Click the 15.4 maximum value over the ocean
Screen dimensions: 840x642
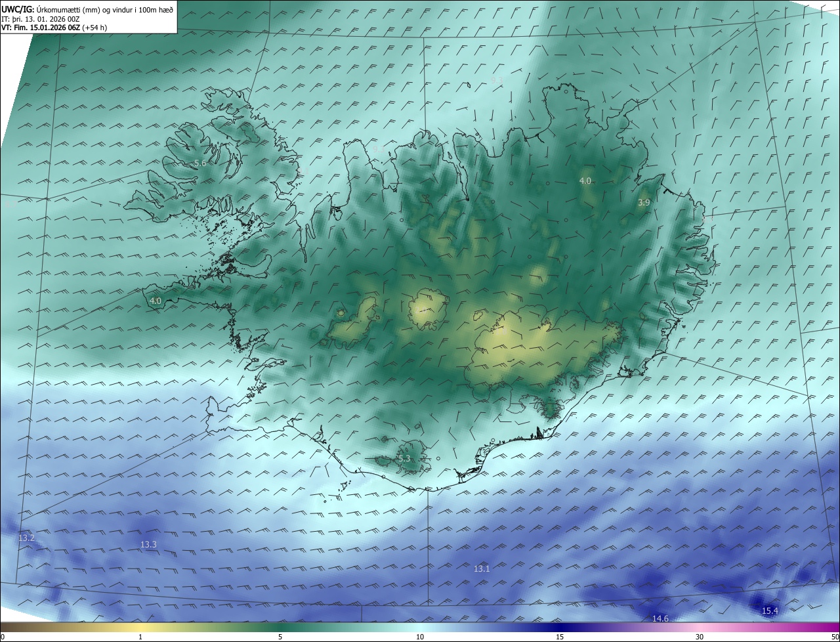pyautogui.click(x=770, y=611)
